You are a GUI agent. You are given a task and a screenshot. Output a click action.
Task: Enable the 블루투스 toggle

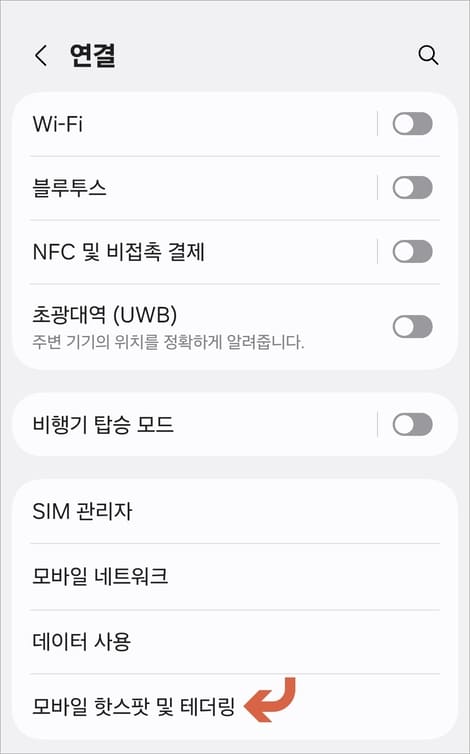point(412,188)
